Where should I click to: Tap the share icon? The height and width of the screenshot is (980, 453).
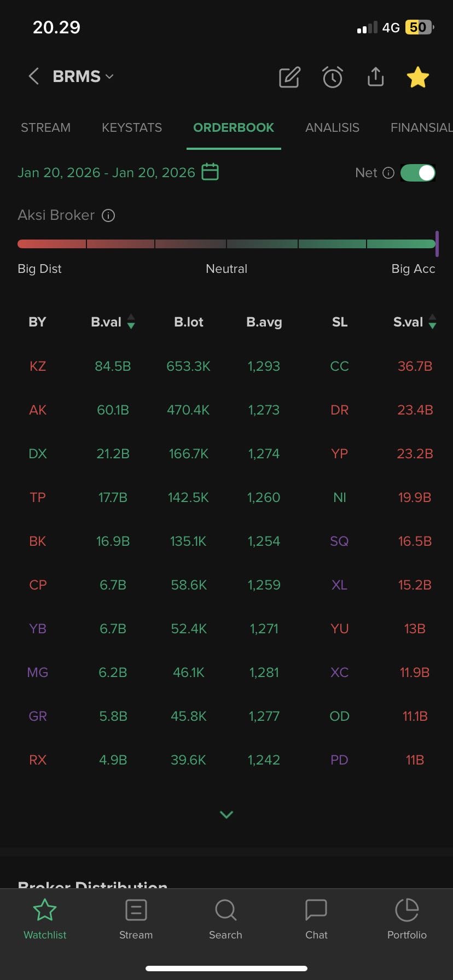375,77
